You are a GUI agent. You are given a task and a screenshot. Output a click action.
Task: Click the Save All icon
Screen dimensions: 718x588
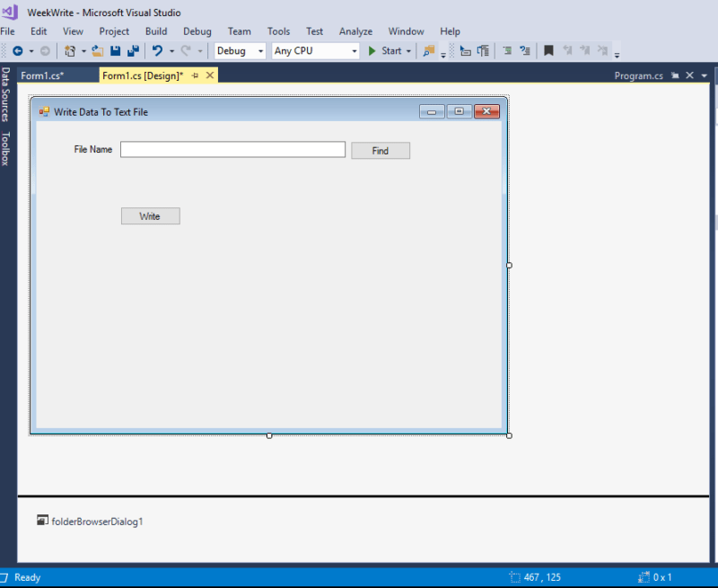[133, 51]
